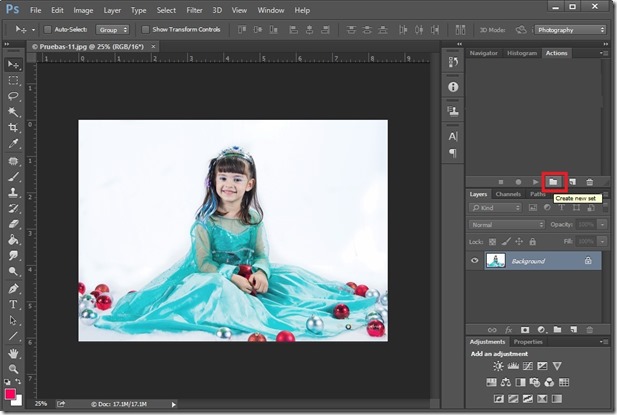Swap foreground and background colors
617x415 pixels.
click(x=18, y=382)
